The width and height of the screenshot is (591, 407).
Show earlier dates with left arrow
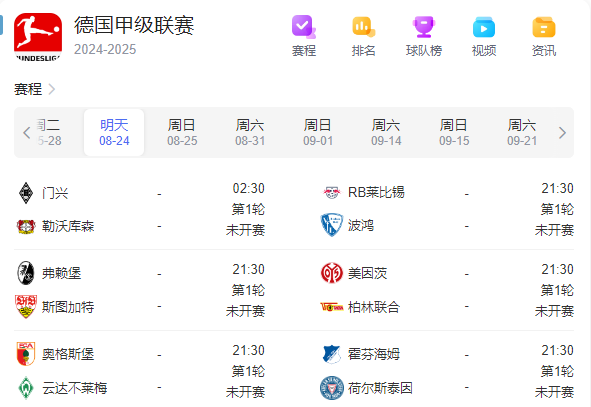coord(26,133)
